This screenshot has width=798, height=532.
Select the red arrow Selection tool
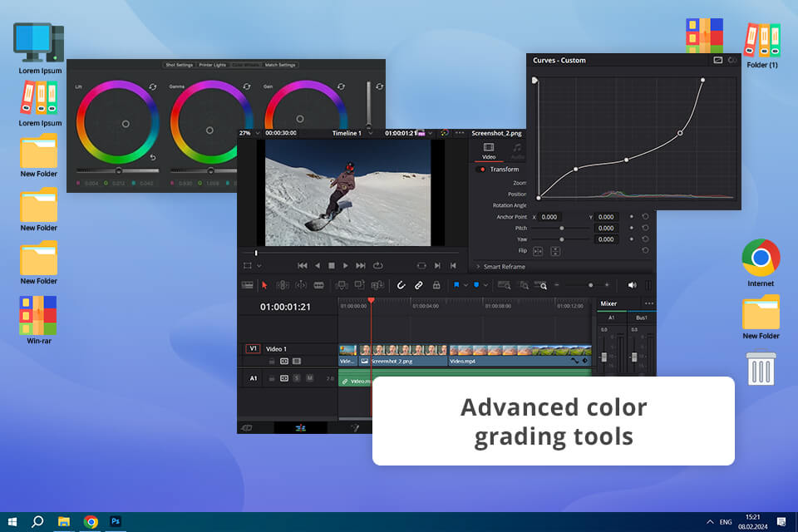pyautogui.click(x=264, y=285)
